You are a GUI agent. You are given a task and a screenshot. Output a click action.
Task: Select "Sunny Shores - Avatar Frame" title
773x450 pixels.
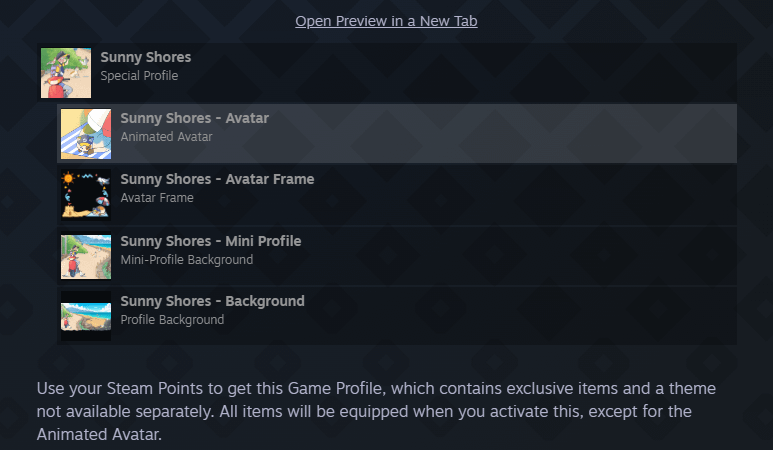point(217,179)
